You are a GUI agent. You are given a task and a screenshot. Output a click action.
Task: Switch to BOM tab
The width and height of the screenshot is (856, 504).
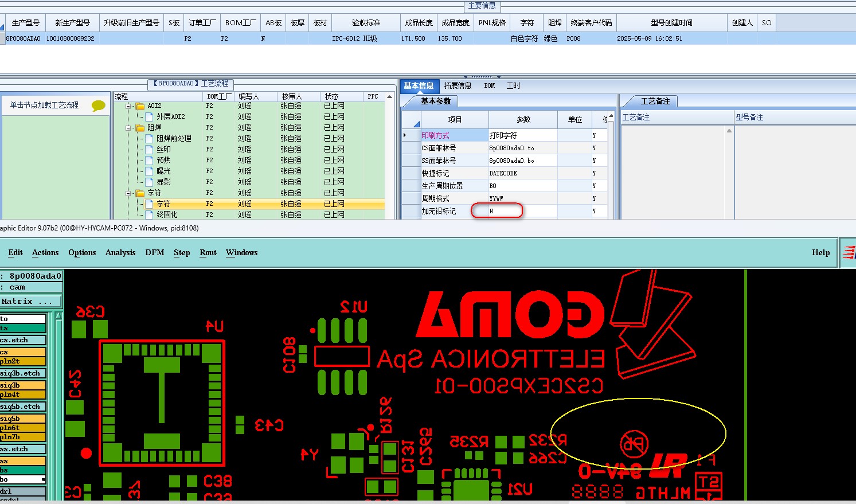490,86
